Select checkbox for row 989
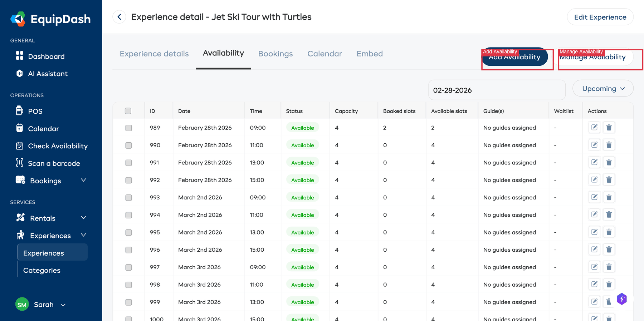 point(128,128)
